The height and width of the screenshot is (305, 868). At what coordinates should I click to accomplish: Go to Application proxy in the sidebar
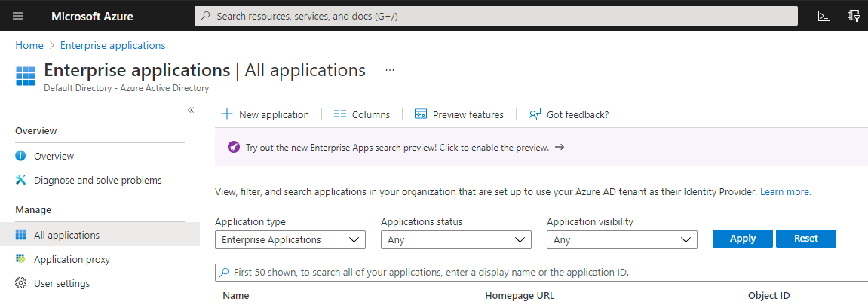click(72, 259)
